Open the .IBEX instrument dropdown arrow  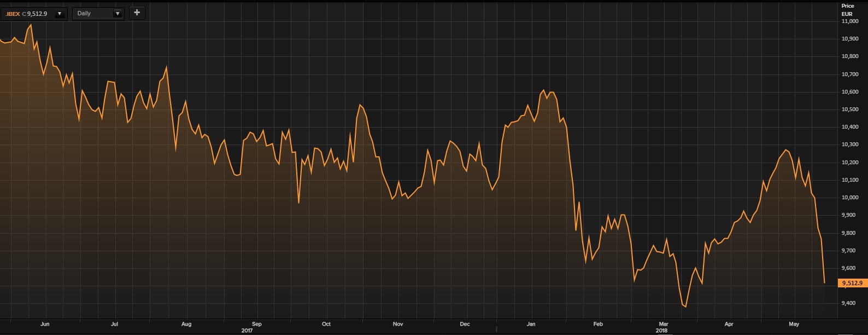pyautogui.click(x=60, y=14)
